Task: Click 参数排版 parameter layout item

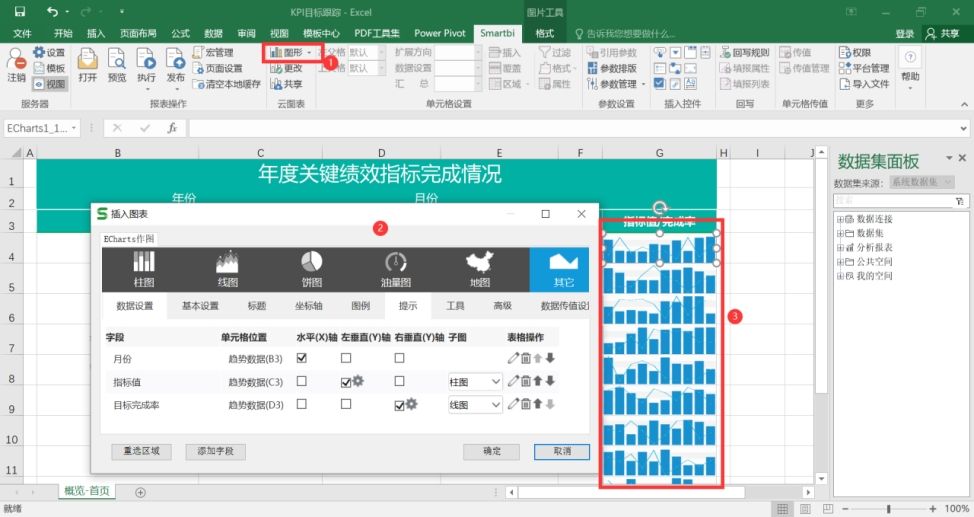Action: point(612,68)
